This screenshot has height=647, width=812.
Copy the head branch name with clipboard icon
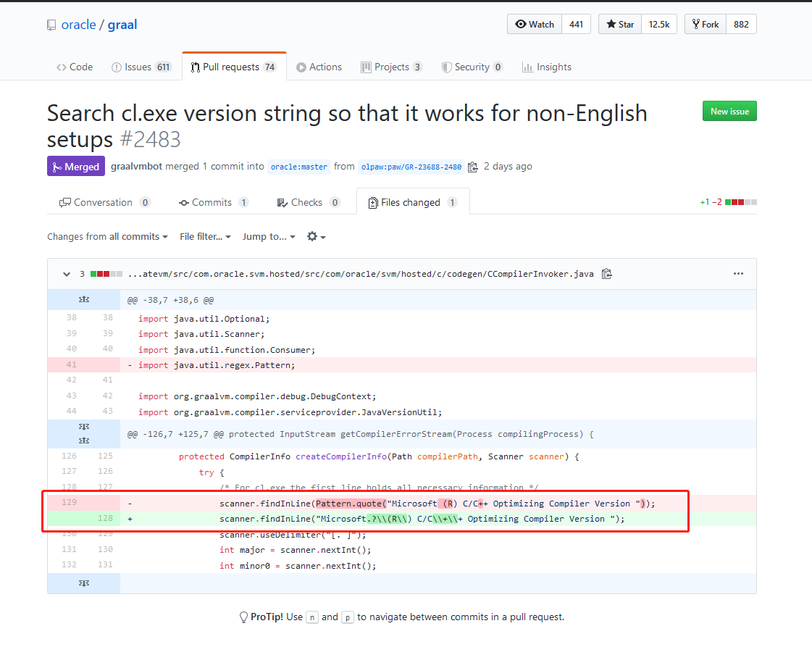472,167
